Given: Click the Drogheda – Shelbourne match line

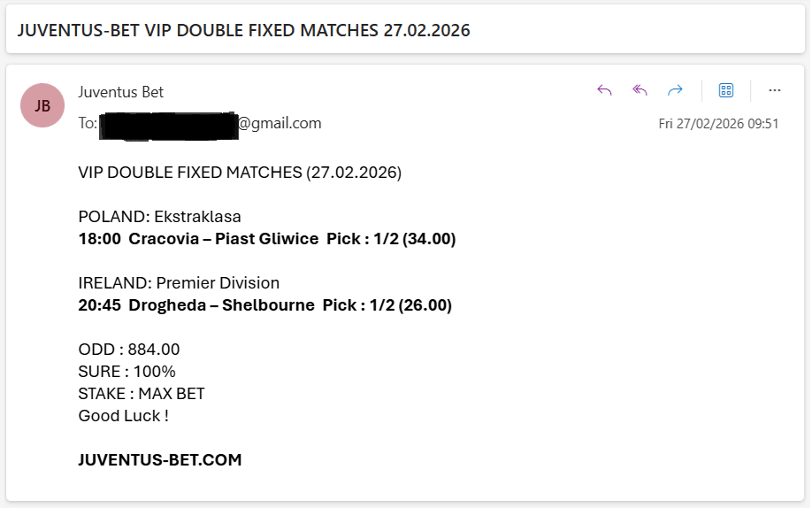Looking at the screenshot, I should (265, 305).
